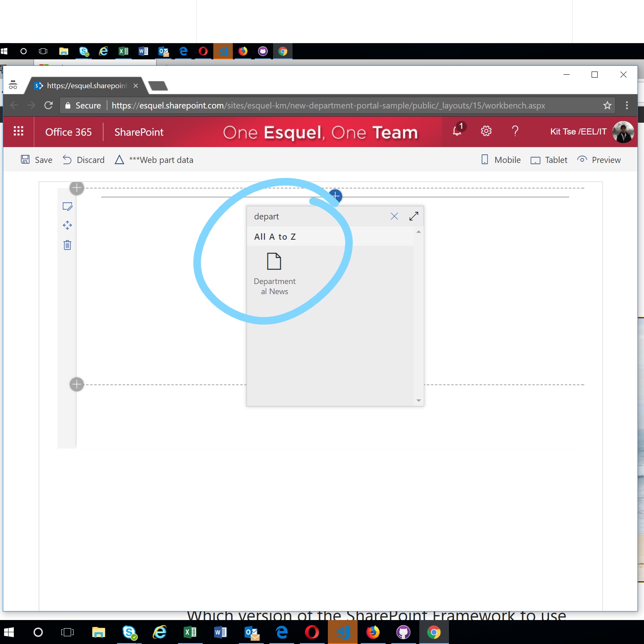Click the search field containing depart

coord(317,217)
